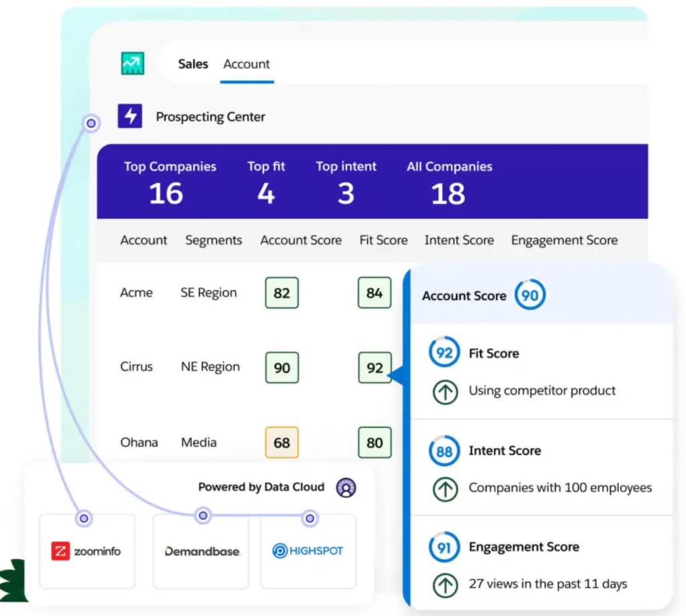Open the ZoomInfo integration logo

(x=86, y=551)
